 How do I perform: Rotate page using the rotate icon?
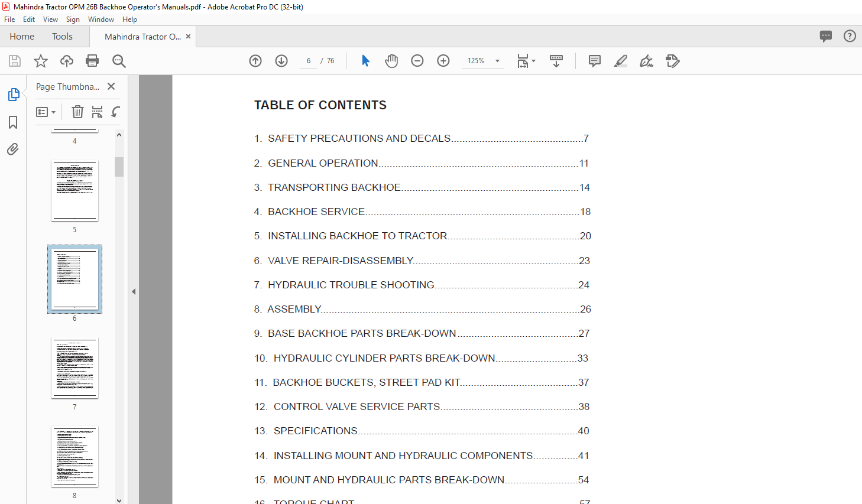[x=116, y=112]
